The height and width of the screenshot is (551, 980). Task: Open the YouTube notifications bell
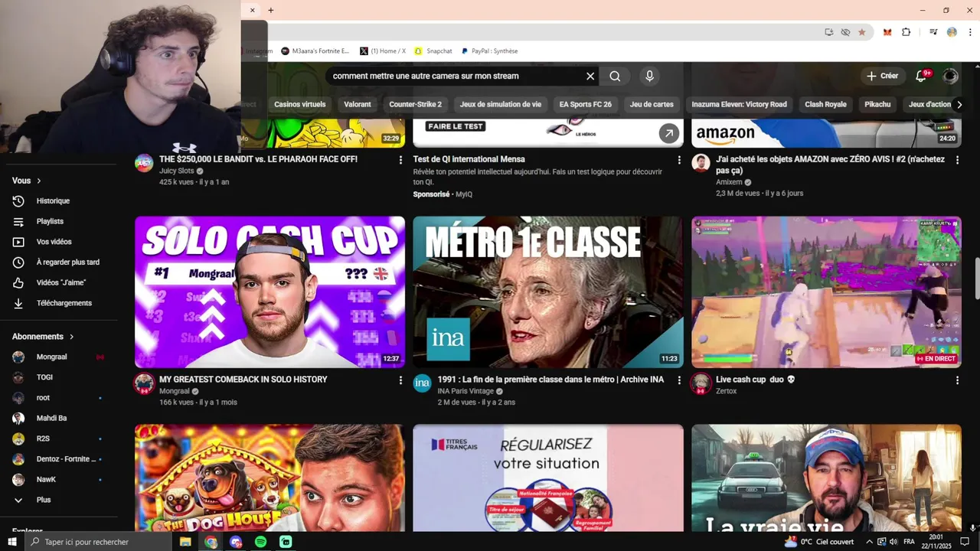tap(921, 76)
